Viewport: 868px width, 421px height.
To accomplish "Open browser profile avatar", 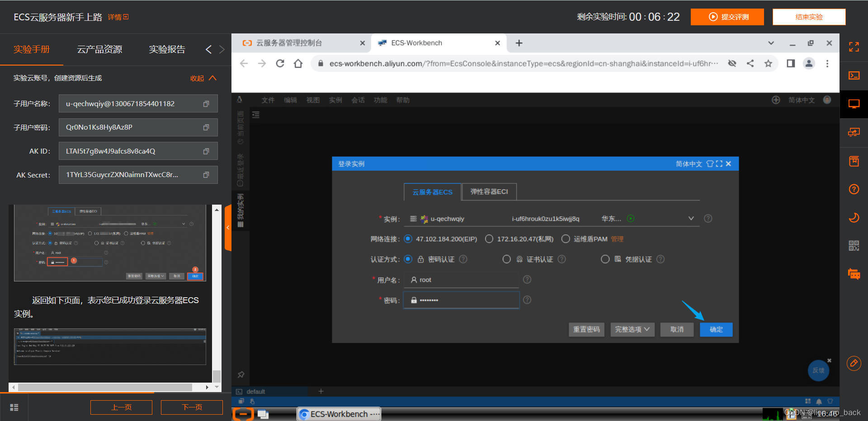I will click(809, 64).
